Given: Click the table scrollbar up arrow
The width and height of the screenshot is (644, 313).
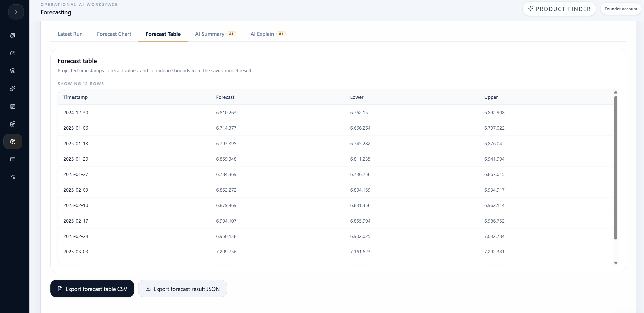Looking at the screenshot, I should 616,92.
